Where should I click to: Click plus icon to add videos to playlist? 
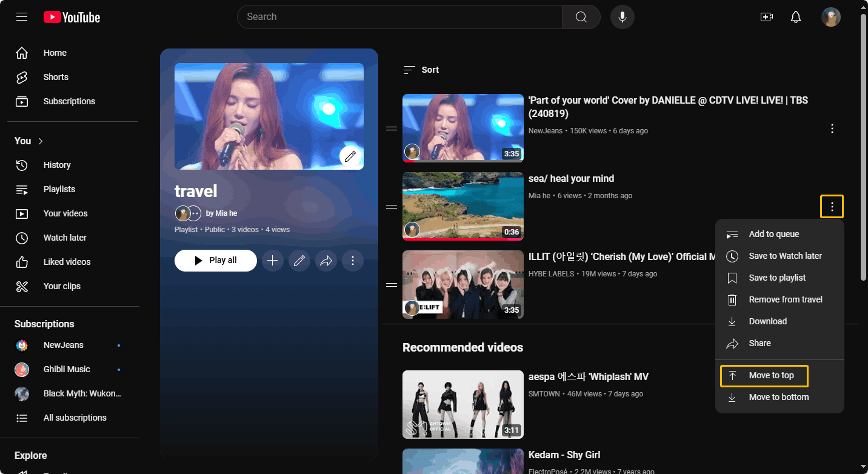pyautogui.click(x=273, y=261)
